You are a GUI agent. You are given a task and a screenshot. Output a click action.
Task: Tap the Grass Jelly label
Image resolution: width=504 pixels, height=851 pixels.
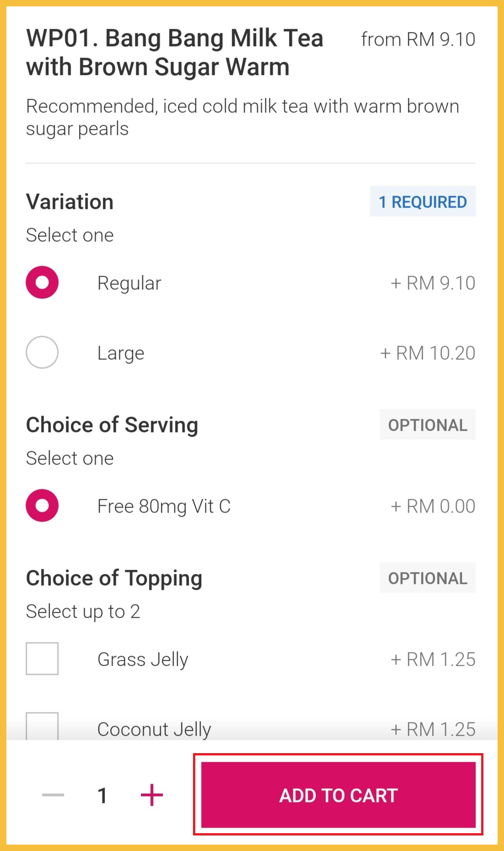(x=143, y=659)
